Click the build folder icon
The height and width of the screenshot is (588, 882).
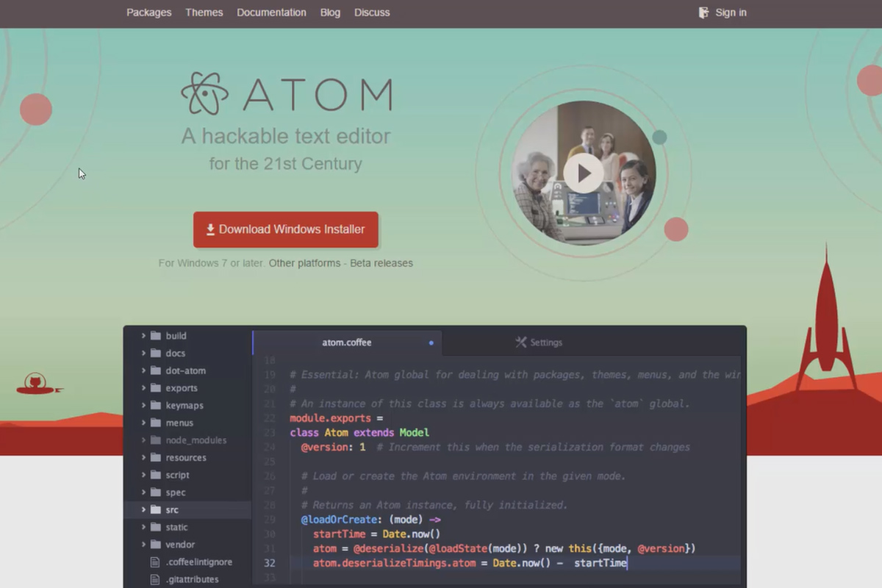(155, 336)
